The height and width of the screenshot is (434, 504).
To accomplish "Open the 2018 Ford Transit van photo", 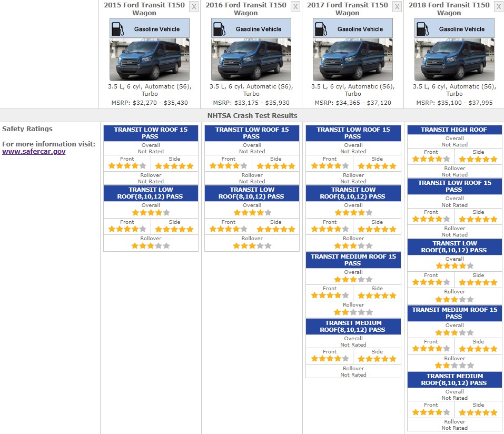I will click(x=454, y=60).
